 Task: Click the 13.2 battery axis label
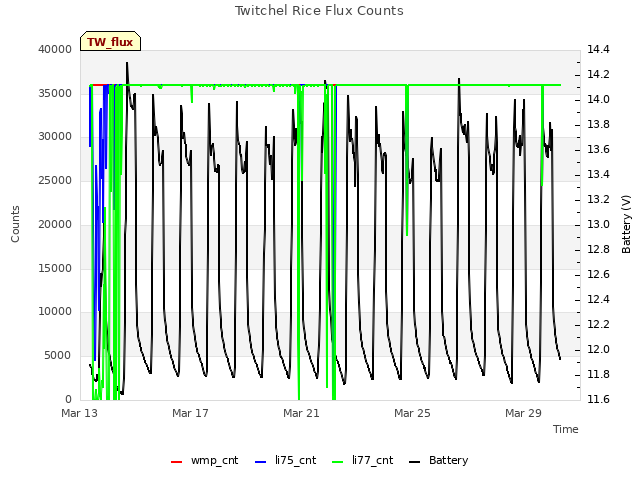(x=598, y=199)
